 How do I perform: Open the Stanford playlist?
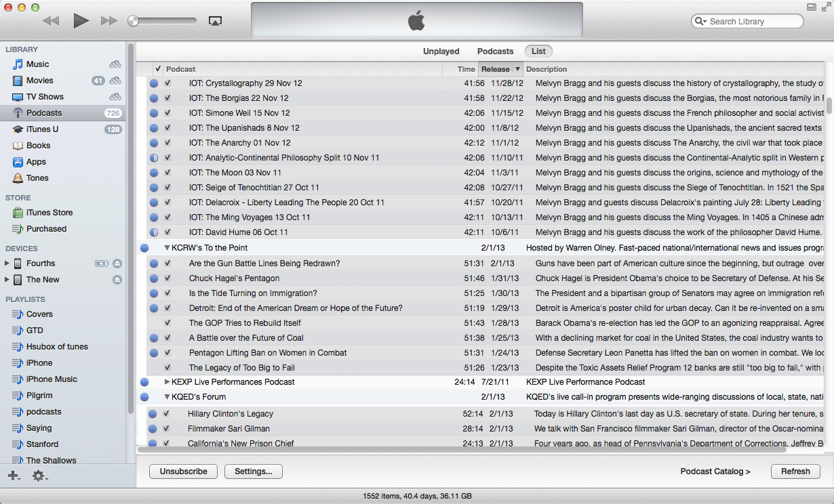coord(42,444)
